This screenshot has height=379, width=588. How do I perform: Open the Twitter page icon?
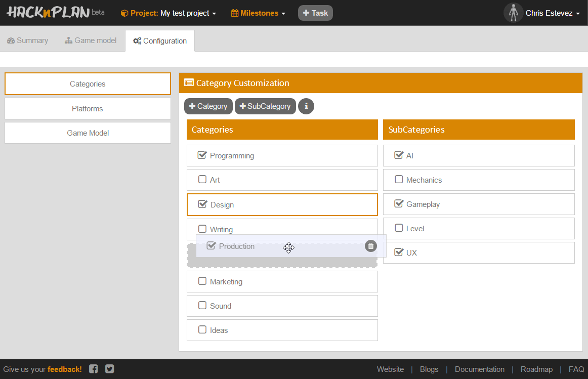pyautogui.click(x=110, y=369)
